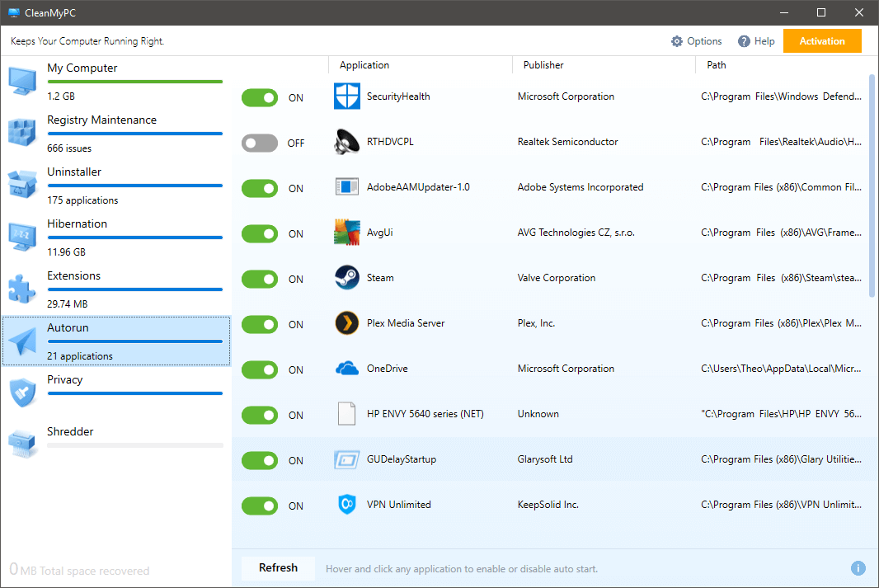Click the AvgUi colorful icon
This screenshot has height=588, width=879.
pos(347,232)
